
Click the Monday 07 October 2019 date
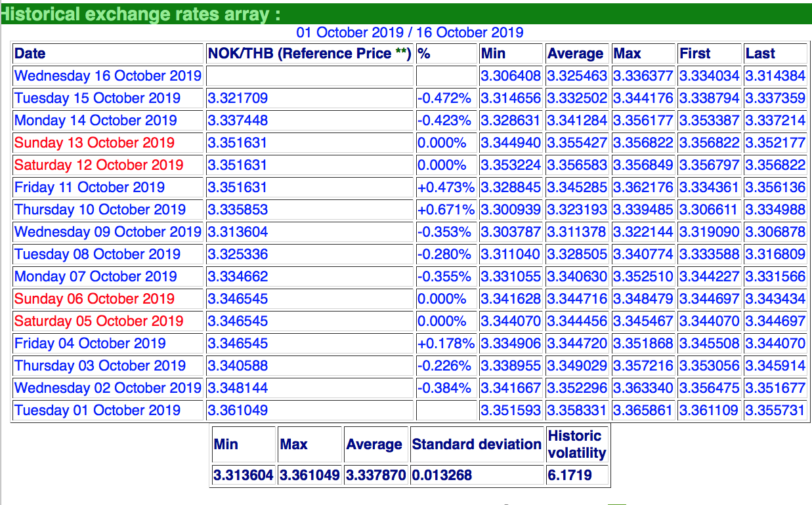click(95, 277)
